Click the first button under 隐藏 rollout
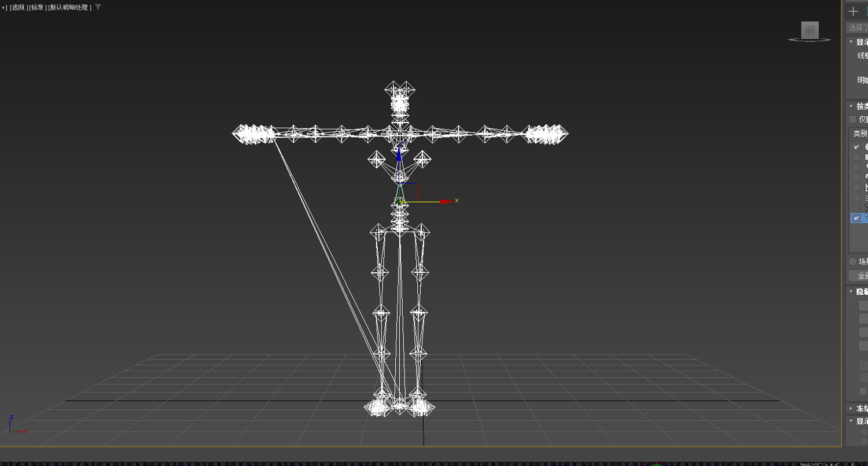The image size is (868, 466). (x=863, y=306)
